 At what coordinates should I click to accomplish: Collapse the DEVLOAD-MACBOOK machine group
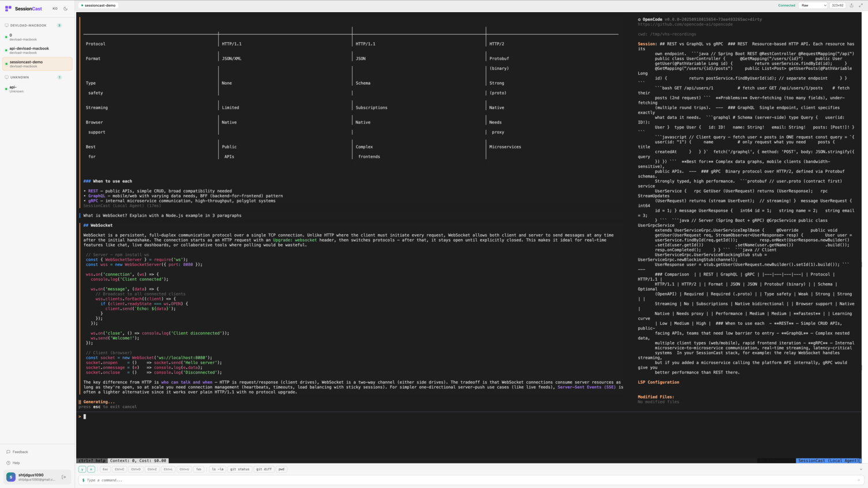click(33, 25)
